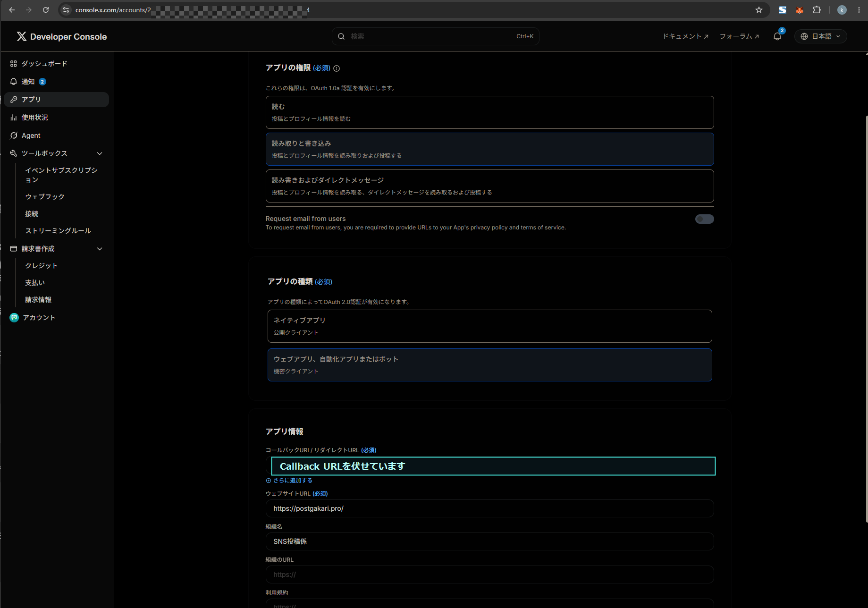Open the orange fox browser extension
868x608 pixels.
(800, 10)
